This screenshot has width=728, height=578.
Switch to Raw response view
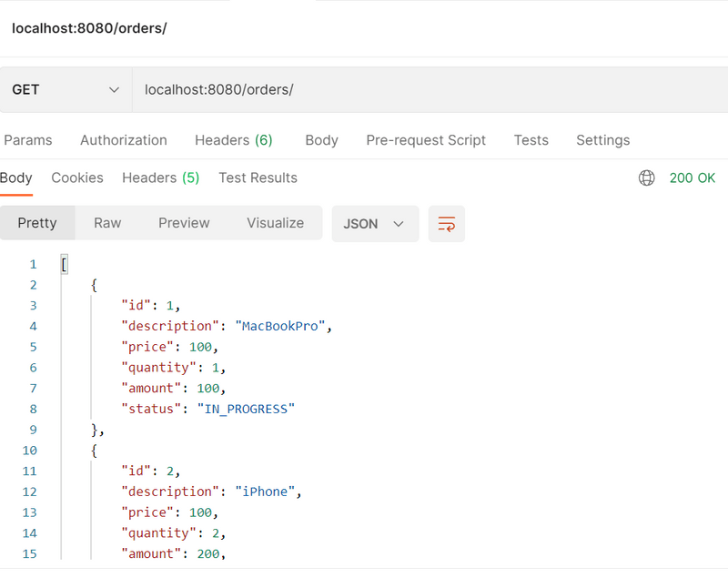tap(107, 223)
